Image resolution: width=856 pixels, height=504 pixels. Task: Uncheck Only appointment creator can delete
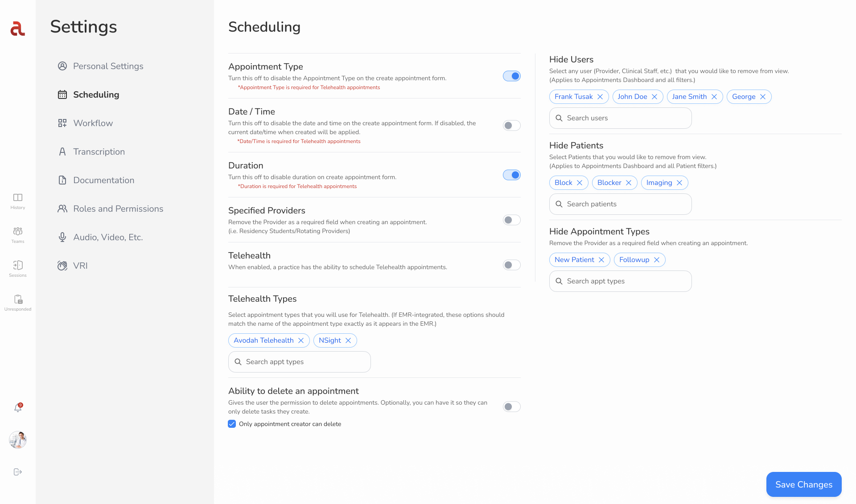(x=232, y=424)
